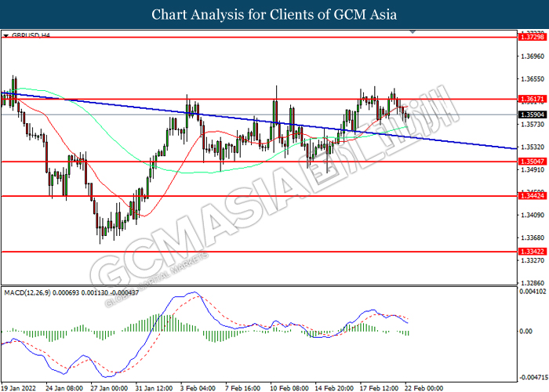Click the 27 Jan 00:00 time label

[109, 388]
